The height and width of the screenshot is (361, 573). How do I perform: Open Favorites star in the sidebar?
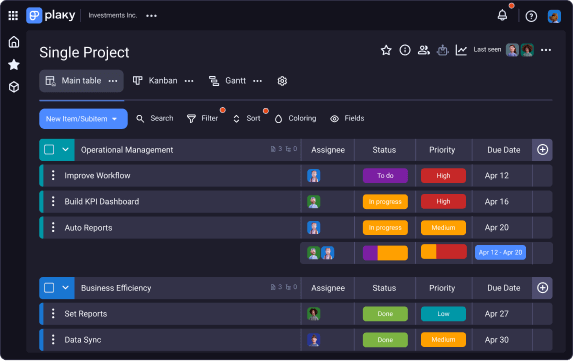pyautogui.click(x=14, y=65)
